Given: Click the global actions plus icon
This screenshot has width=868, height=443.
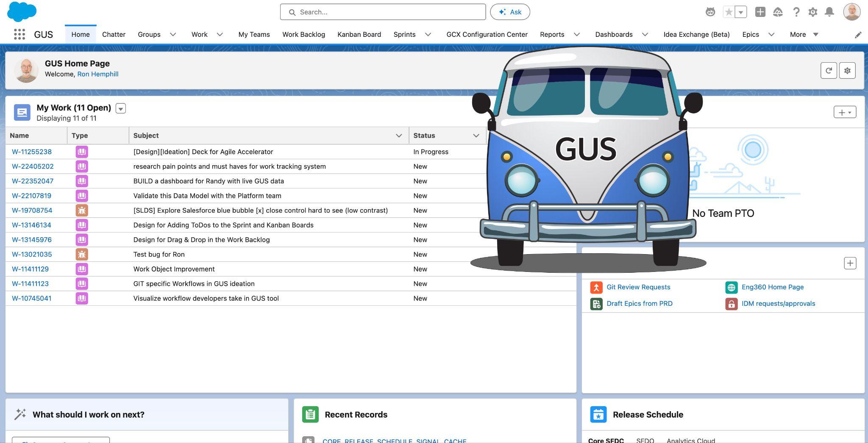Looking at the screenshot, I should 760,12.
